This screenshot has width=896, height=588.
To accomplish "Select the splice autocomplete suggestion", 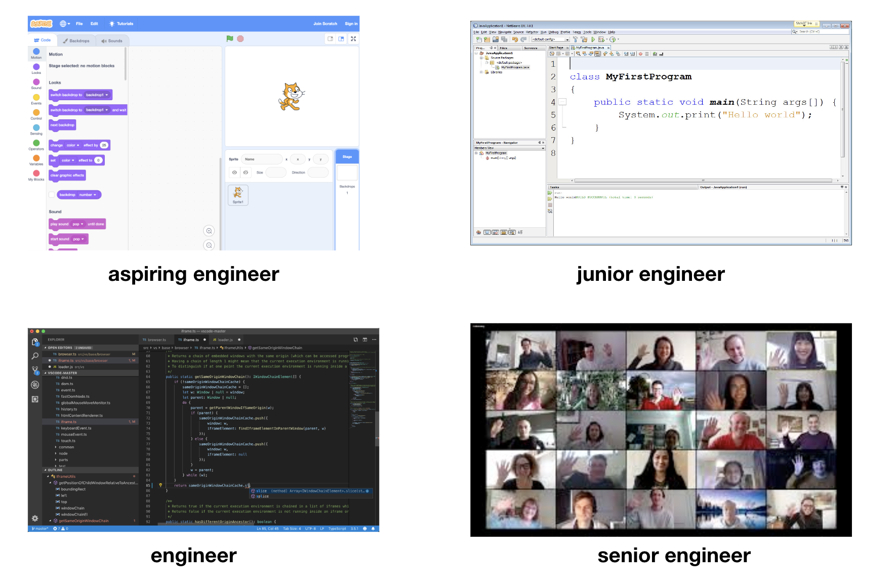I will [x=311, y=496].
